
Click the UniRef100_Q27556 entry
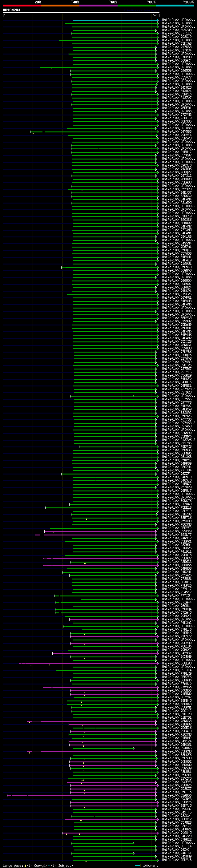pyautogui.click(x=177, y=399)
